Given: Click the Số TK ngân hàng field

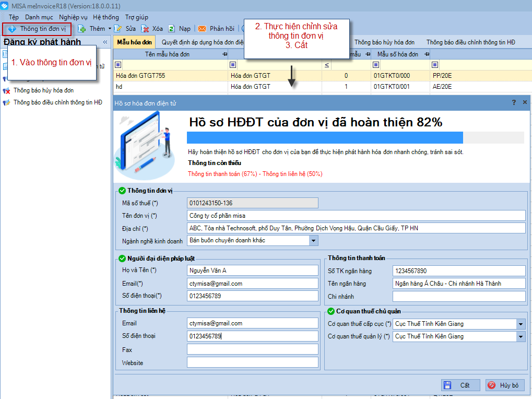Looking at the screenshot, I should [x=459, y=271].
